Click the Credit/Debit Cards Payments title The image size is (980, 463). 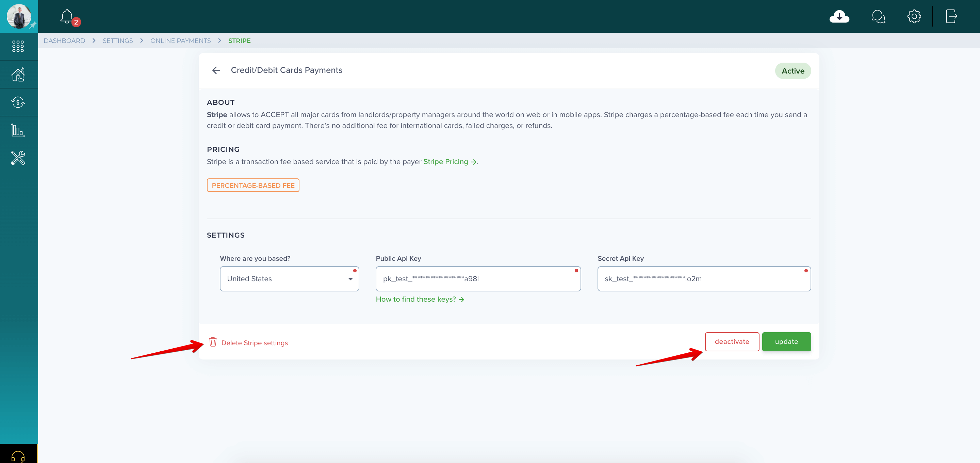pyautogui.click(x=286, y=70)
